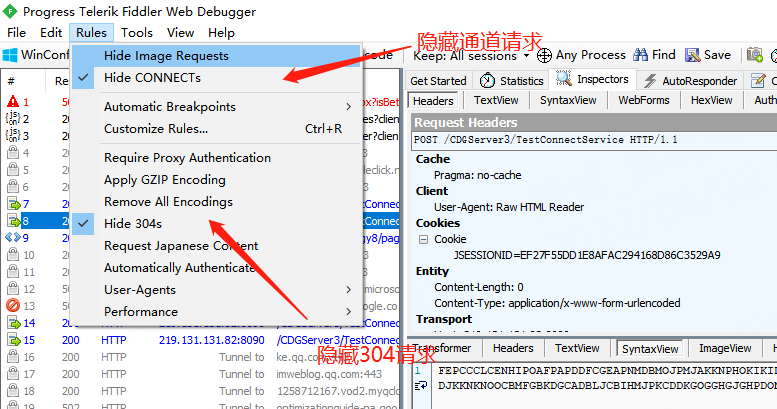Expand the Automatic Breakpoints submenu
Viewport: 777px width, 409px height.
click(x=216, y=107)
